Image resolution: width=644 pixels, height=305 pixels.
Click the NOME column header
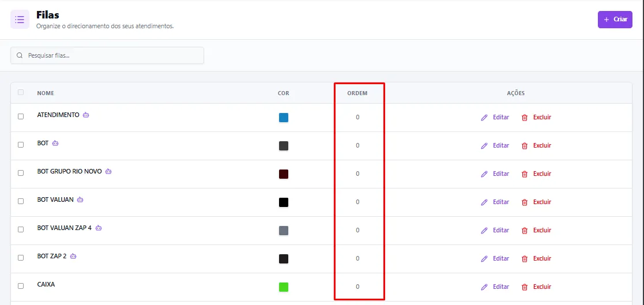(x=45, y=93)
